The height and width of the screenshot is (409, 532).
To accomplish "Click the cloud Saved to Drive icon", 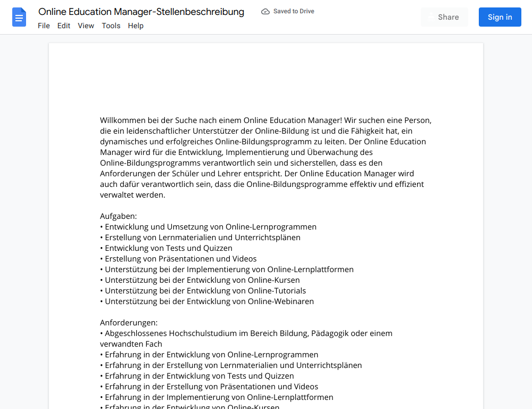I will (265, 12).
